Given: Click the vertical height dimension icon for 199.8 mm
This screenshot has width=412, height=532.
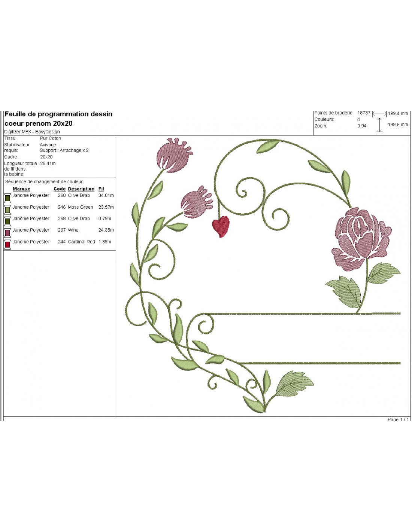Looking at the screenshot, I should click(379, 125).
